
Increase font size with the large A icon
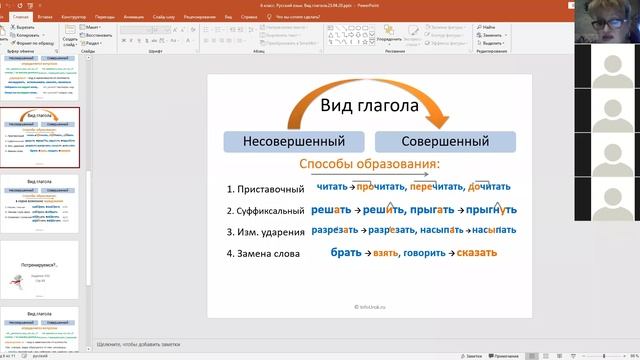(175, 30)
